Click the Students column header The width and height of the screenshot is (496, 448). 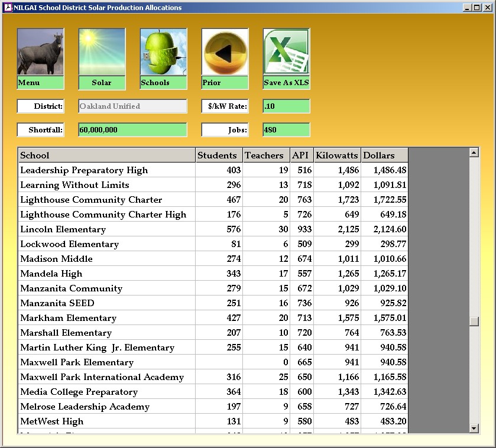(219, 155)
